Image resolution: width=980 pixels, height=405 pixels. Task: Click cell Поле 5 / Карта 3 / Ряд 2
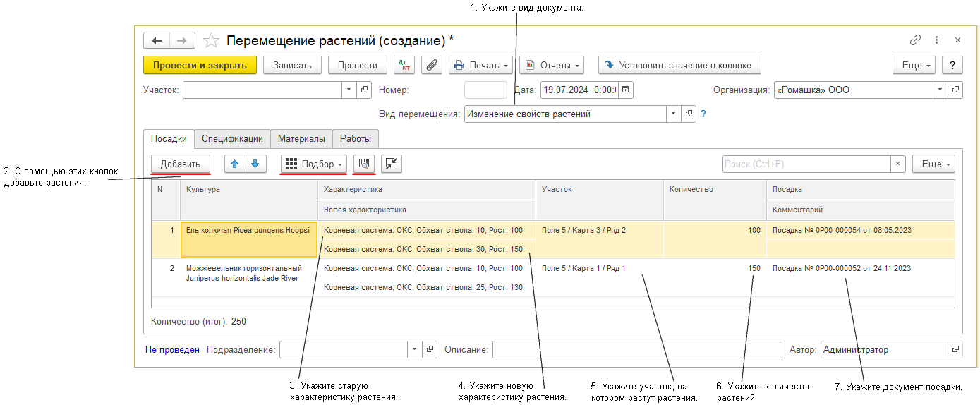point(600,239)
